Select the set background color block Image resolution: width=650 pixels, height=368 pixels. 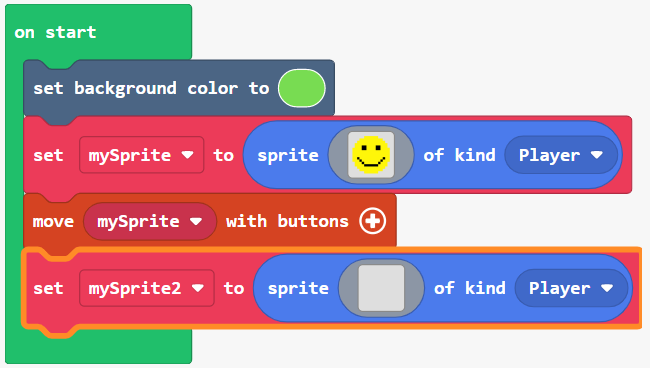[x=151, y=88]
